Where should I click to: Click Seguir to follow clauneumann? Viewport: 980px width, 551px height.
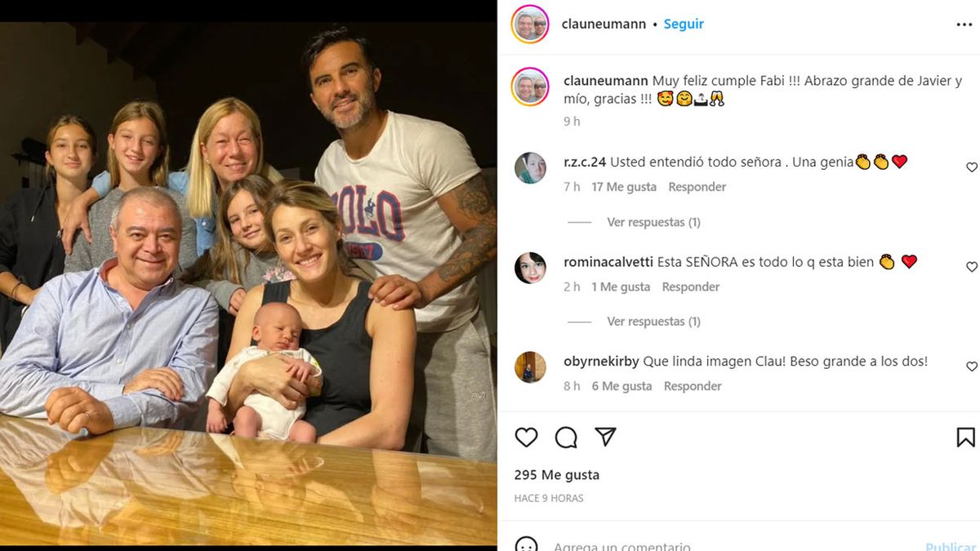coord(684,24)
